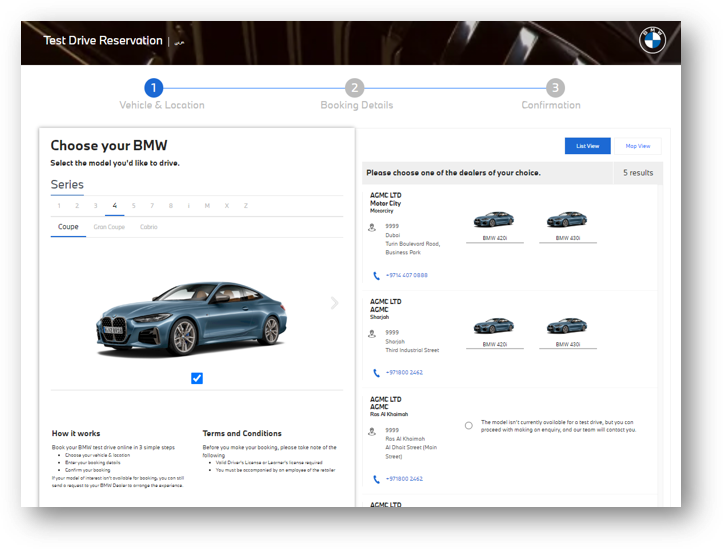Click the 'How it works' heading

point(76,433)
